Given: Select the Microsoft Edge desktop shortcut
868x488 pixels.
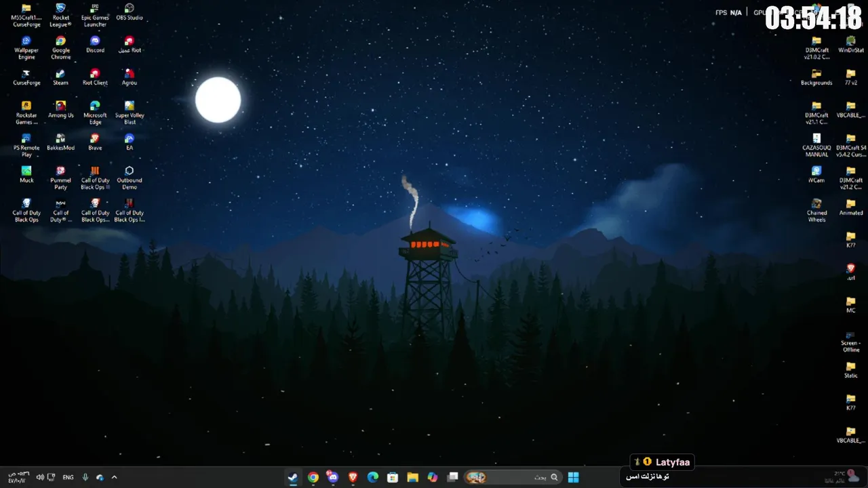Looking at the screenshot, I should (95, 114).
